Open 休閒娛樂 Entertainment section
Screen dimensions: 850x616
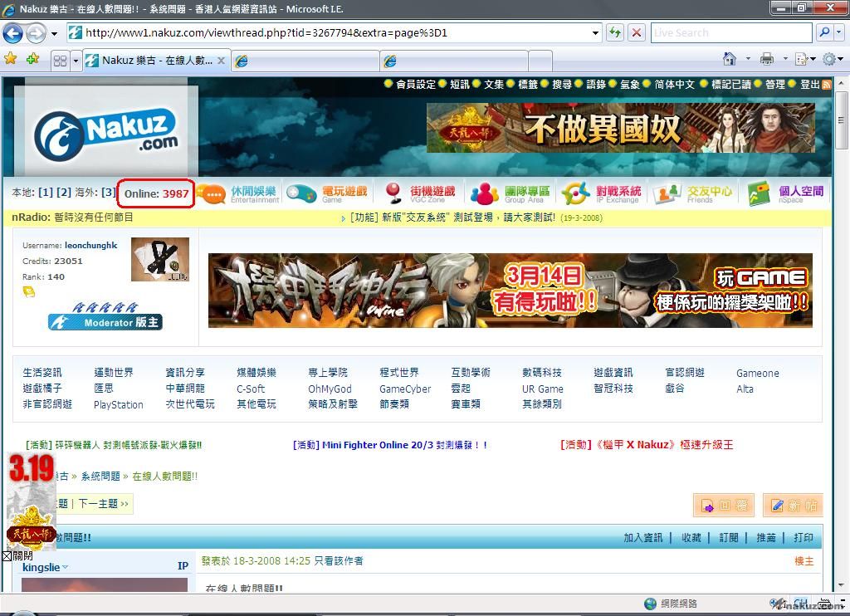[x=238, y=193]
